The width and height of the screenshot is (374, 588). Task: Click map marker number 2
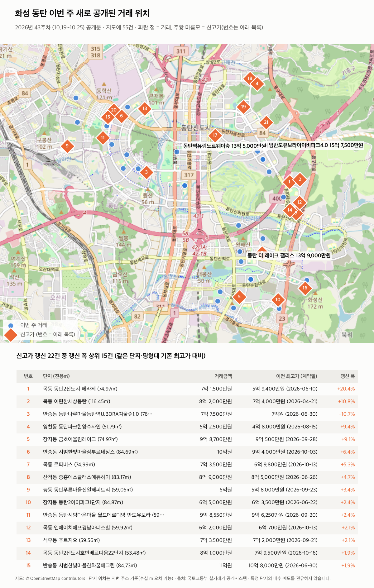[300, 179]
